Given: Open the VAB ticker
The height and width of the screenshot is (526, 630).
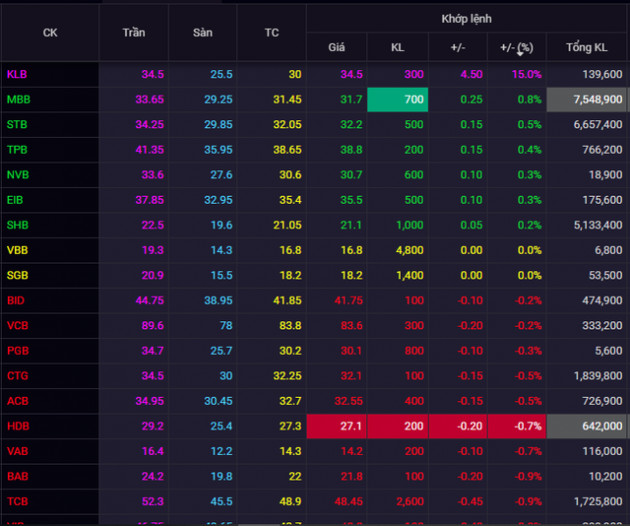Looking at the screenshot, I should click(17, 451).
